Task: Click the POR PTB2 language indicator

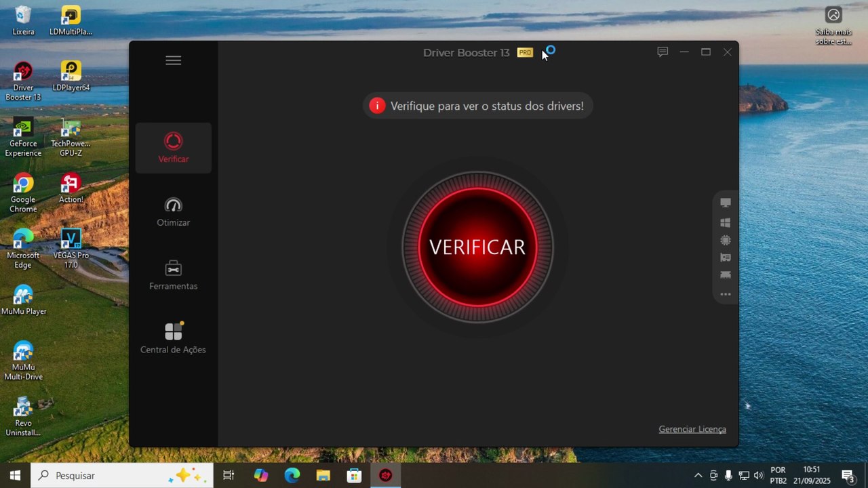Action: 778,475
